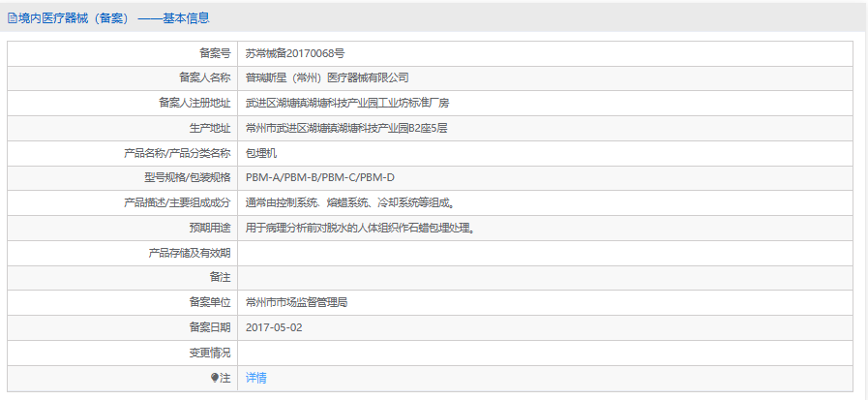Screen dimensions: 868x400
Task: Click the 备案号 row label
Action: click(215, 53)
